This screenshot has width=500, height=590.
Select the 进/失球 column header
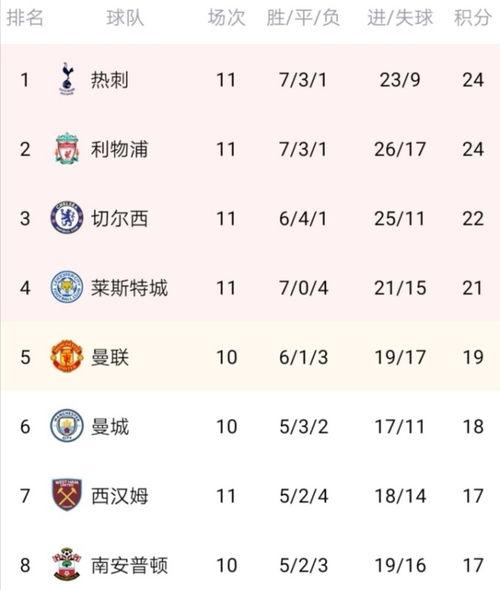(400, 18)
